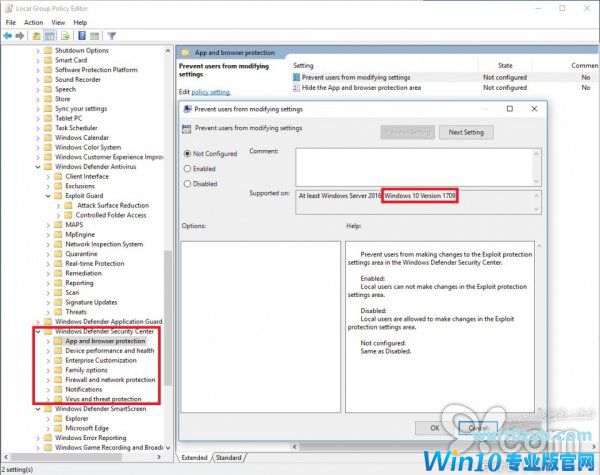600x475 pixels.
Task: Select Windows Defender Application Guard item
Action: point(109,322)
